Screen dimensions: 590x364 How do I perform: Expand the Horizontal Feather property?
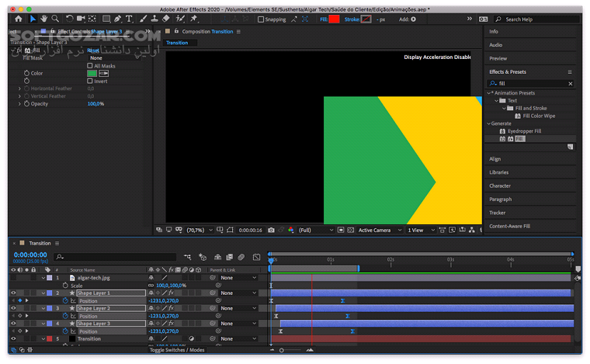(19, 88)
